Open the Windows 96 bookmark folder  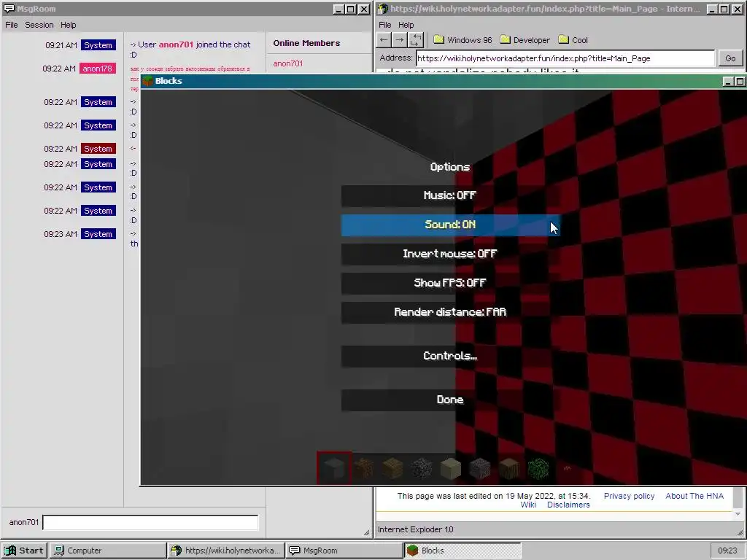[x=462, y=40]
